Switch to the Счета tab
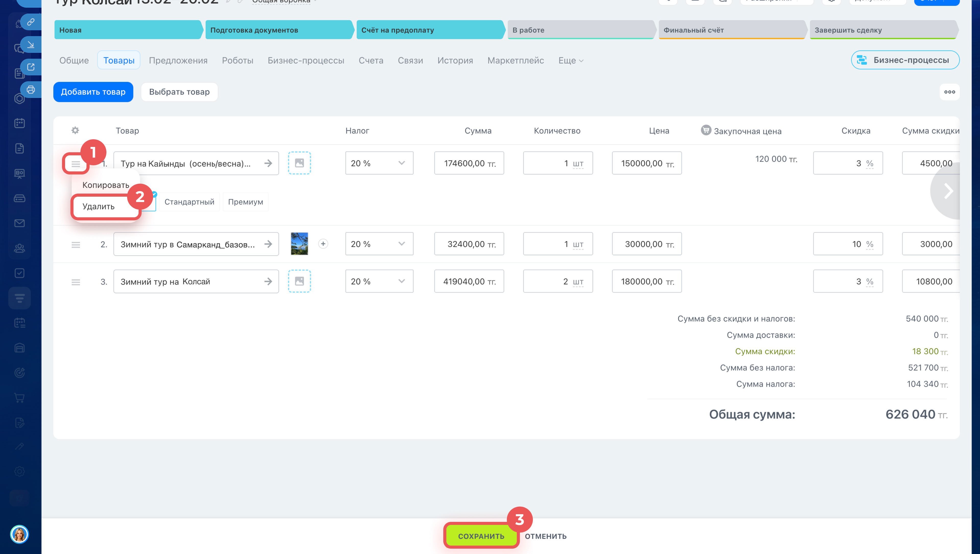 pos(371,60)
